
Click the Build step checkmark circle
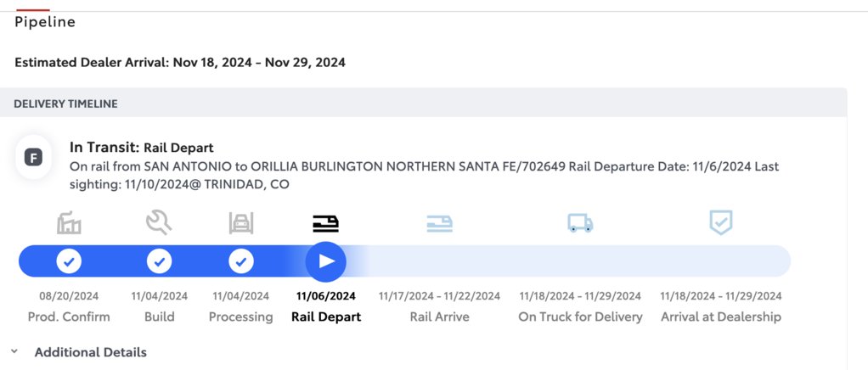click(159, 261)
